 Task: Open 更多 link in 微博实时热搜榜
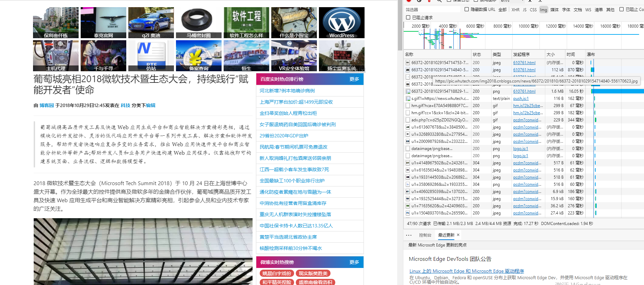click(354, 262)
